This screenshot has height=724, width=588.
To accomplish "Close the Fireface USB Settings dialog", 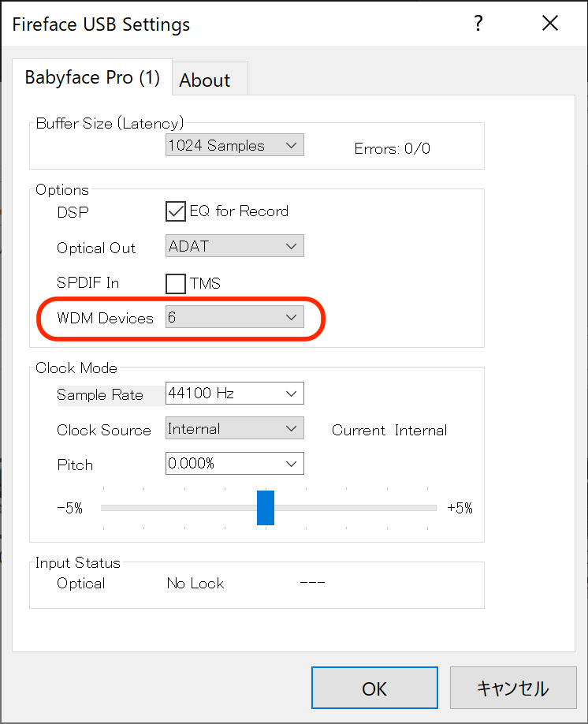I will tap(549, 24).
